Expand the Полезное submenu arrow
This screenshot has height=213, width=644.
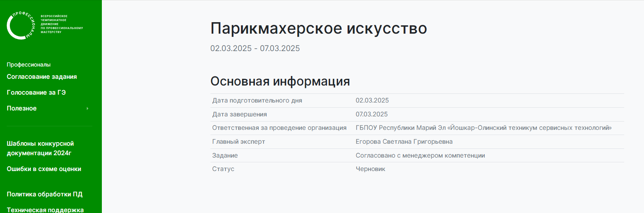[x=88, y=108]
